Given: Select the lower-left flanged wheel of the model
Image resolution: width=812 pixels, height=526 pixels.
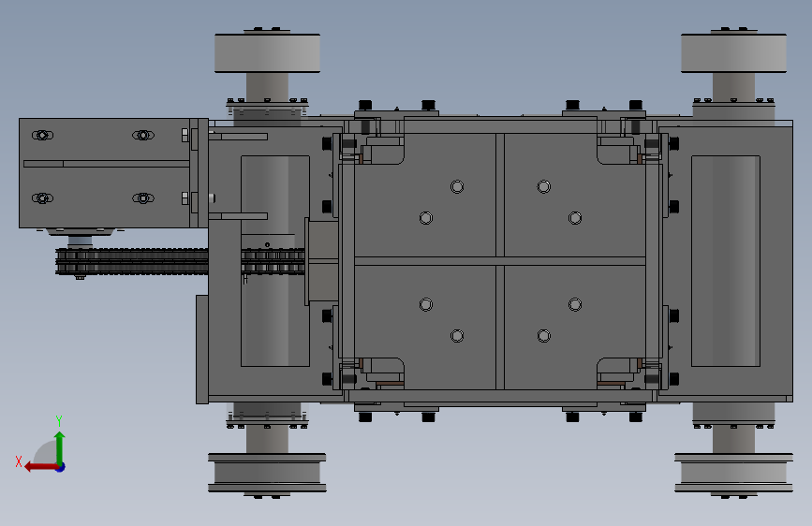Looking at the screenshot, I should (267, 473).
